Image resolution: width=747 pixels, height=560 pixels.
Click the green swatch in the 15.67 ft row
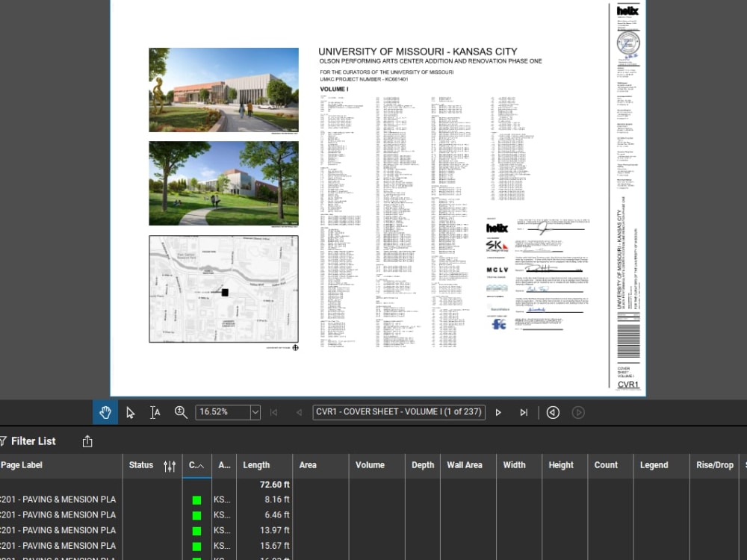196,547
